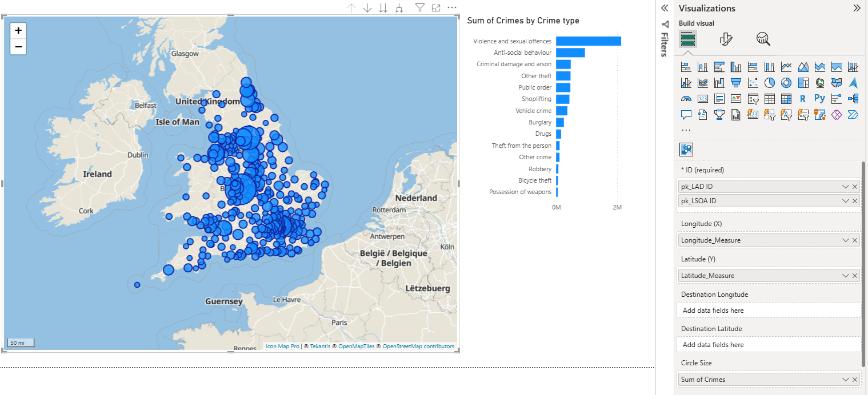This screenshot has height=395, width=868.
Task: Open focus mode for map visual
Action: (436, 8)
